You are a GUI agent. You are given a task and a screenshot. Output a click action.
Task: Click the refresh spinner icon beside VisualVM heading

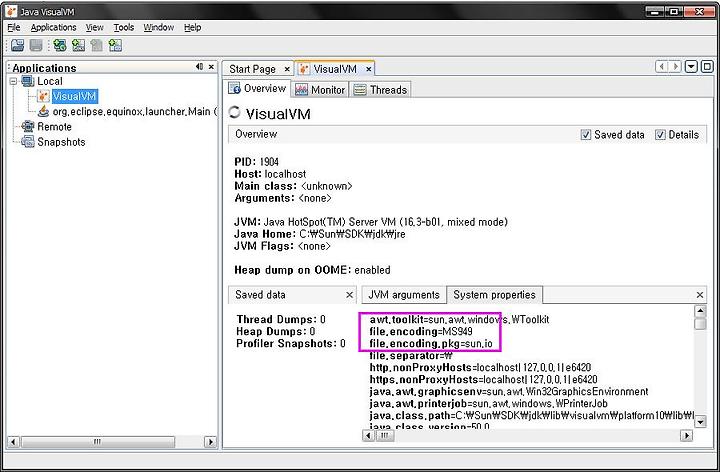pos(235,112)
